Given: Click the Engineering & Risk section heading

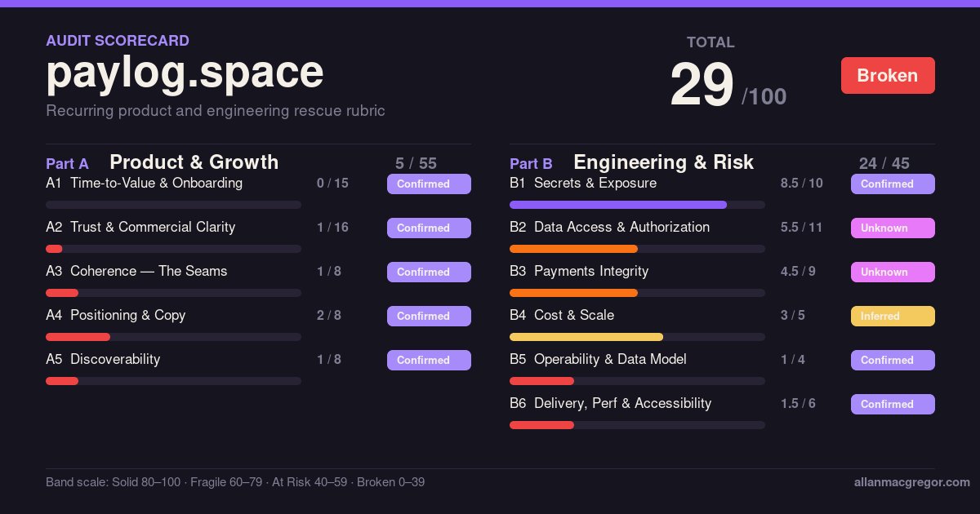Looking at the screenshot, I should (663, 162).
